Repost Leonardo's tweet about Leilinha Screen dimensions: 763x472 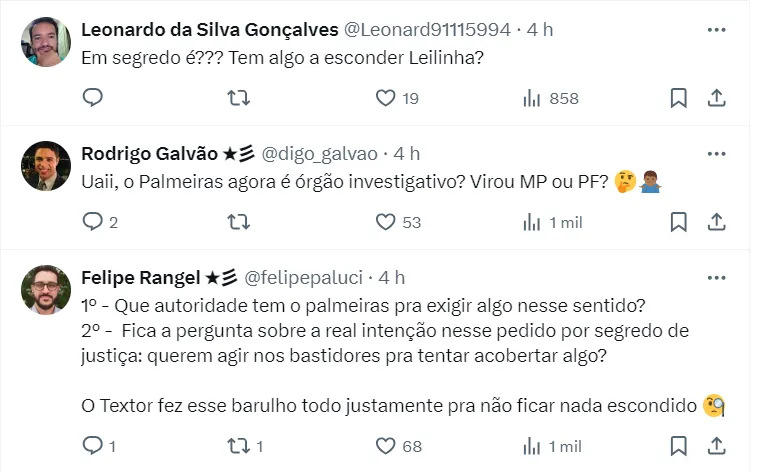click(x=239, y=98)
